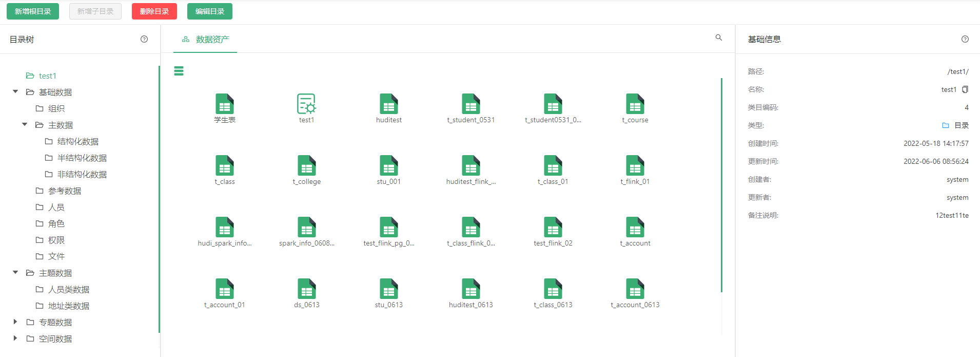Click the huditest_flink_... asset label
The height and width of the screenshot is (357, 980).
point(471,181)
